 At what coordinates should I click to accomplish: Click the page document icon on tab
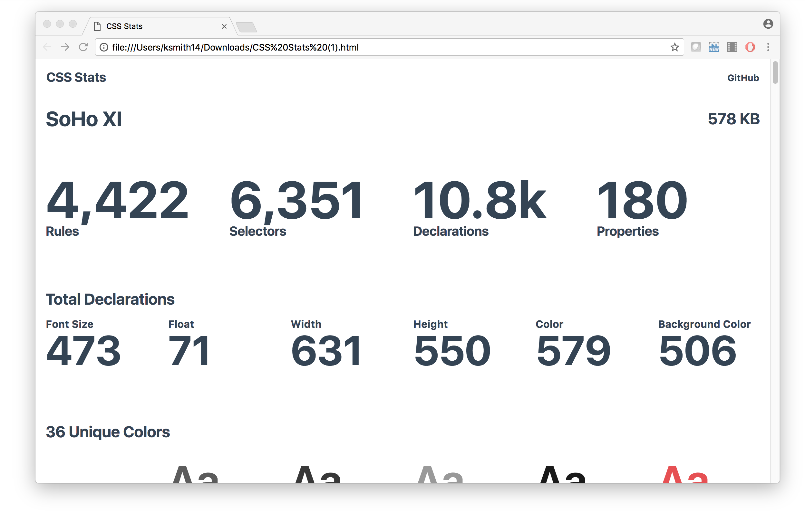pos(97,26)
